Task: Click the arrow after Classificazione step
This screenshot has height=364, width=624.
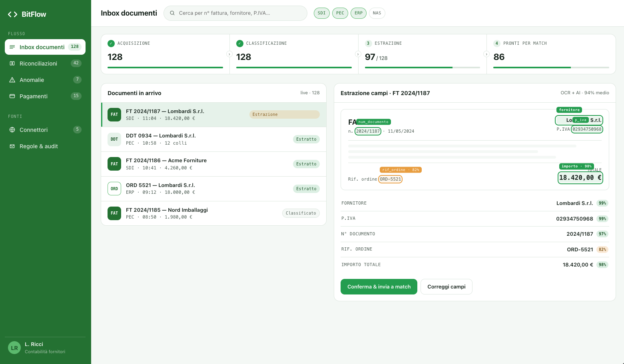Action: pyautogui.click(x=358, y=54)
